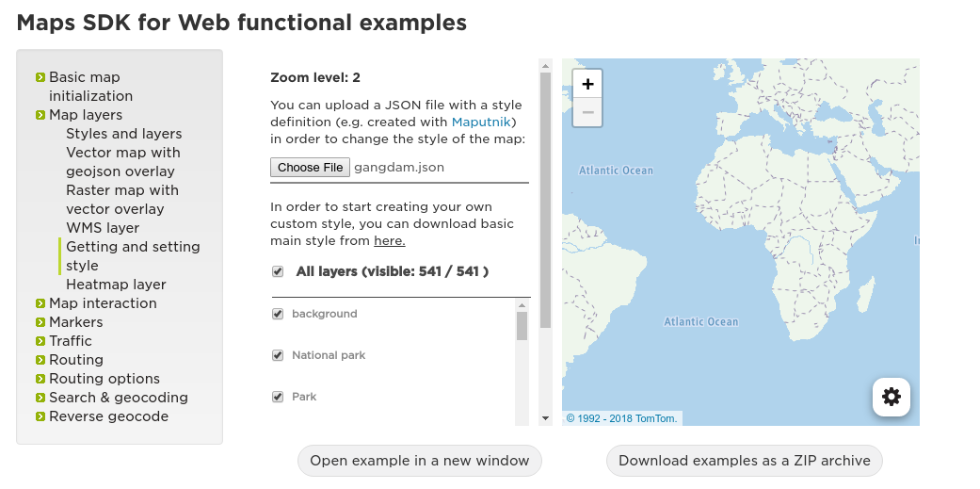Click the arrow icon beside Routing options

coord(40,379)
